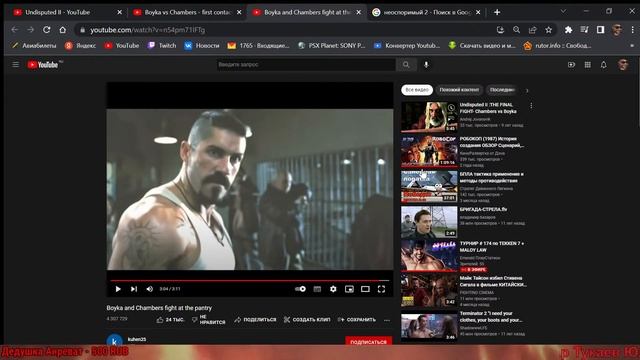Screen dimensions: 640x360
Task: Click the youtube.com address bar
Action: click(x=286, y=30)
